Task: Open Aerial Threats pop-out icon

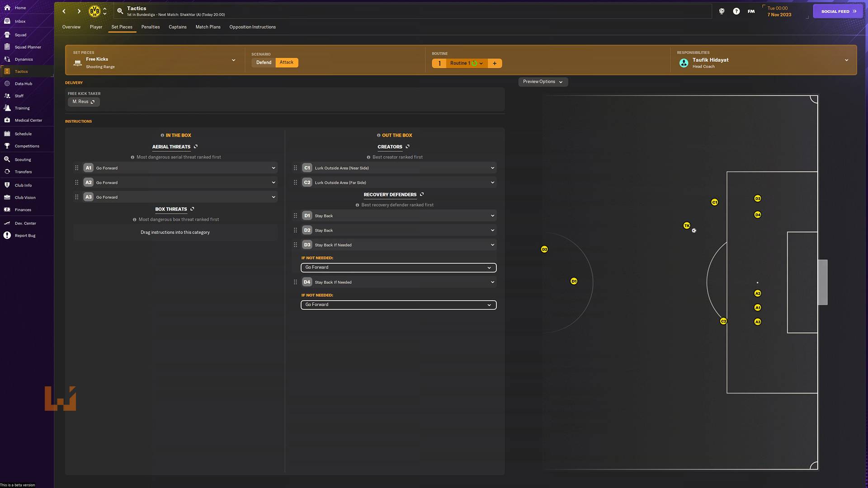Action: click(196, 146)
